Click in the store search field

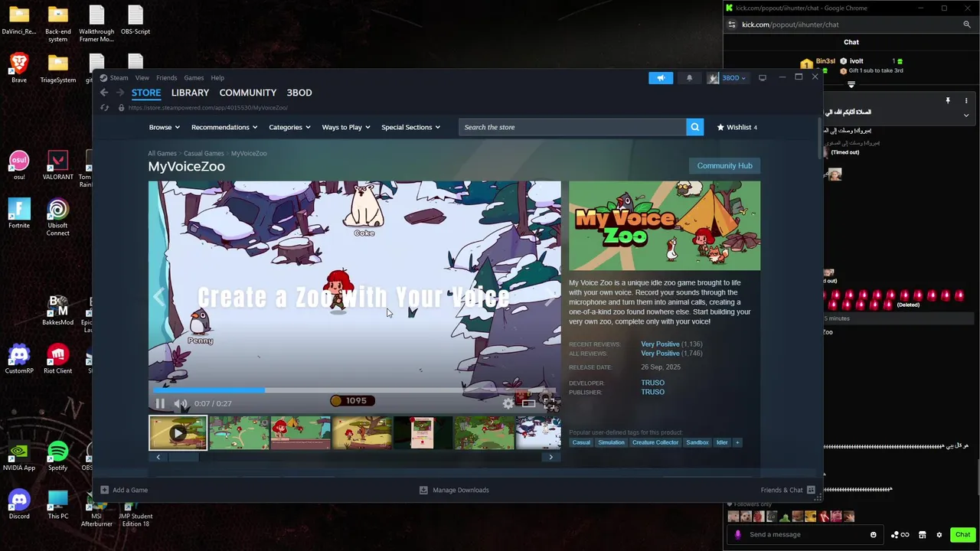573,127
